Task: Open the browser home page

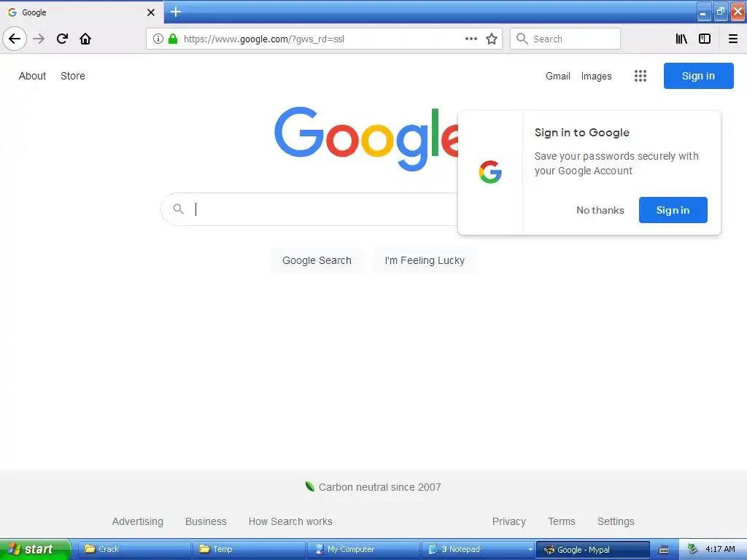Action: (85, 39)
